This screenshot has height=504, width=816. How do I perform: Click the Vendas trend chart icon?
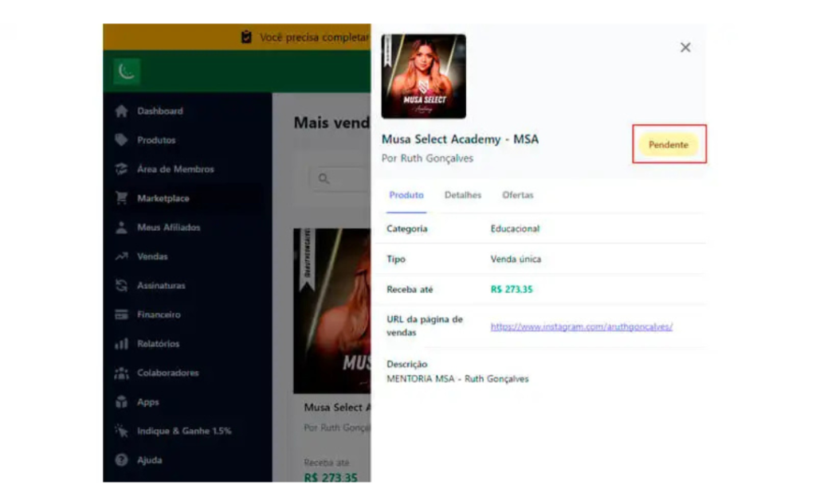pyautogui.click(x=122, y=256)
